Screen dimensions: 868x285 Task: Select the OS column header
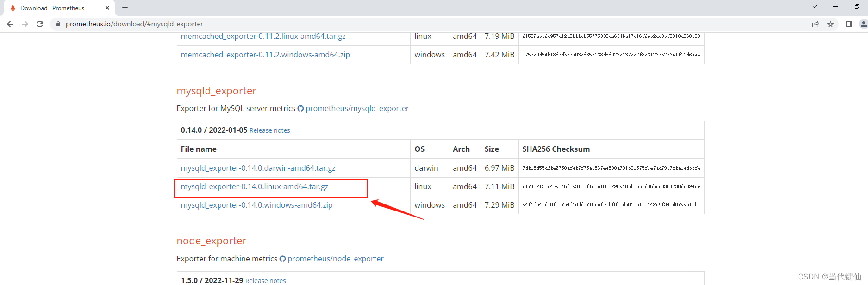coord(419,149)
